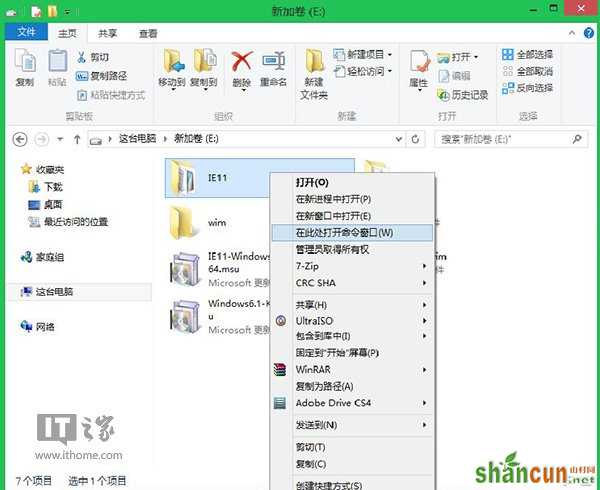Screen dimensions: 600x490
Task: Click the Paste (粘贴) ribbon icon
Action: pyautogui.click(x=57, y=61)
